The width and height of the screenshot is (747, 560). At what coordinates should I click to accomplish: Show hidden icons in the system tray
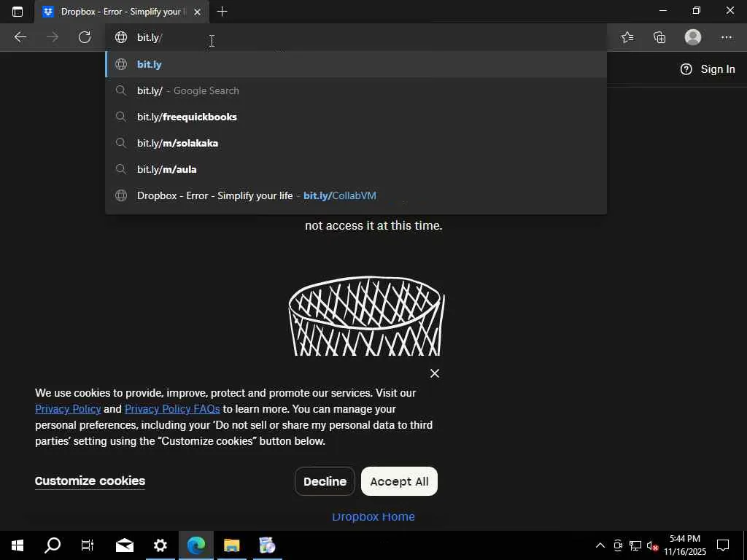click(x=600, y=545)
